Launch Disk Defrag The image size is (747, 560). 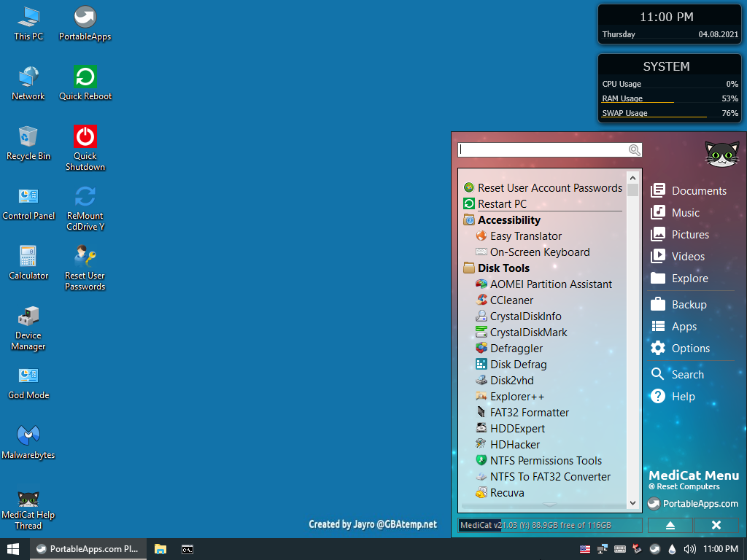coord(511,365)
